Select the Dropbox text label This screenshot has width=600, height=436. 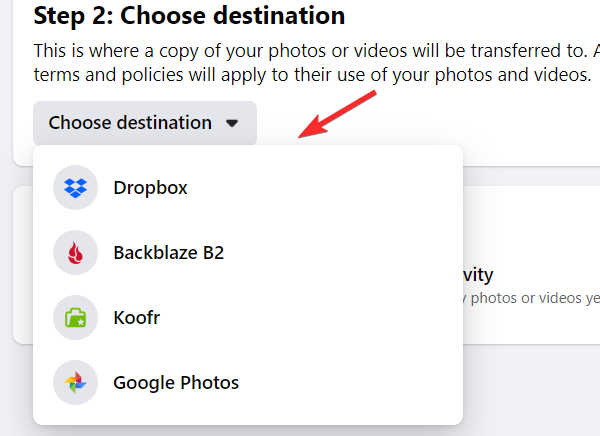[150, 187]
